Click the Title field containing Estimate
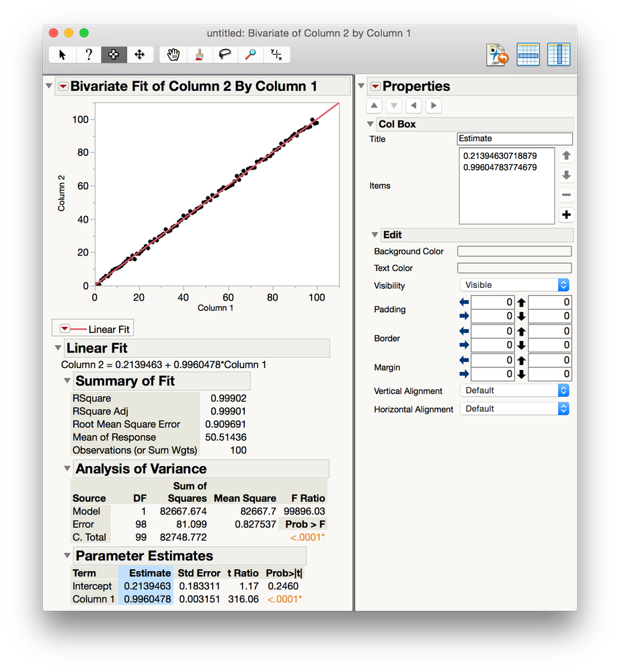 pos(514,139)
